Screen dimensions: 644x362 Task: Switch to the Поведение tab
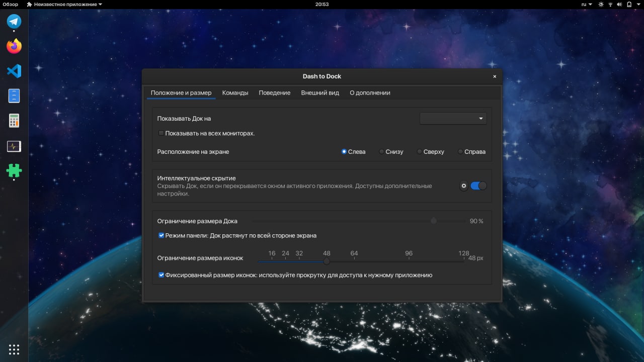pos(274,93)
